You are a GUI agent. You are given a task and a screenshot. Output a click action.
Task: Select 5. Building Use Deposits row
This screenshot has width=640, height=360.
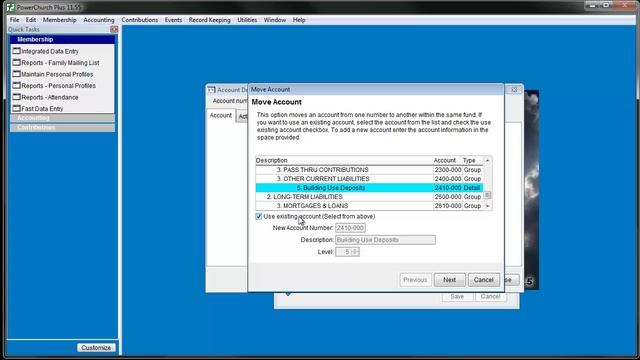coord(369,188)
